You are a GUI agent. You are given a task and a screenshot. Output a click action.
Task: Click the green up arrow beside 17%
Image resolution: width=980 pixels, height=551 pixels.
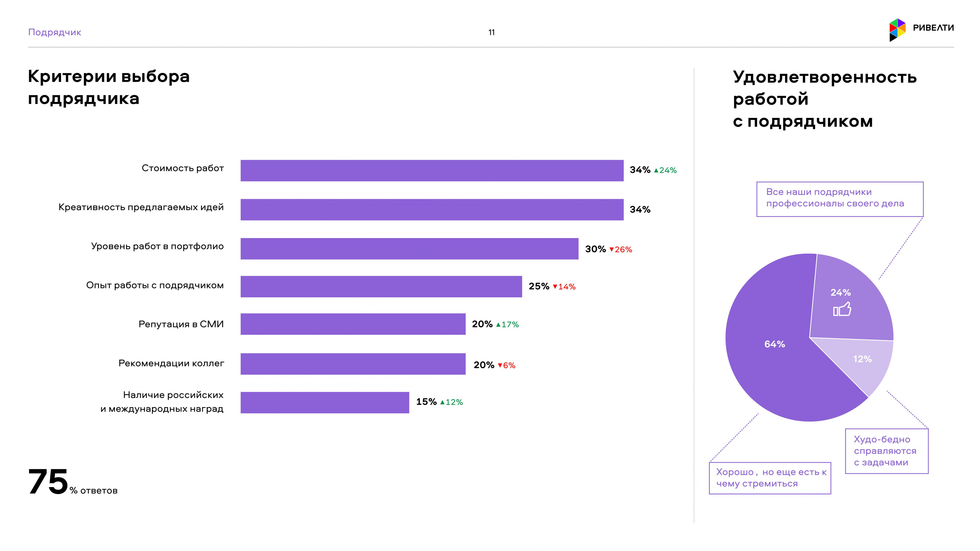coord(498,325)
